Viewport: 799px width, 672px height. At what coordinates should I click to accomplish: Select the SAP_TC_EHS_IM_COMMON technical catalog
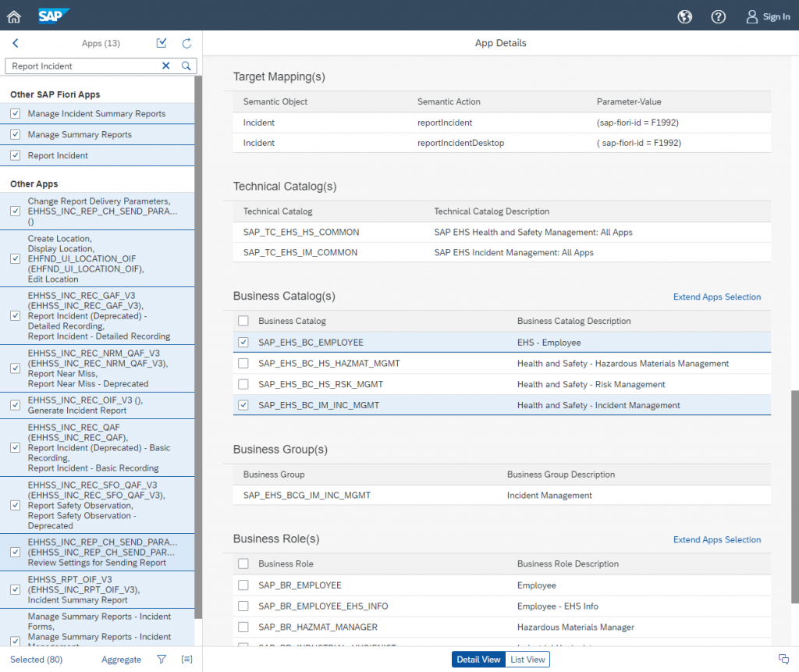tap(300, 252)
